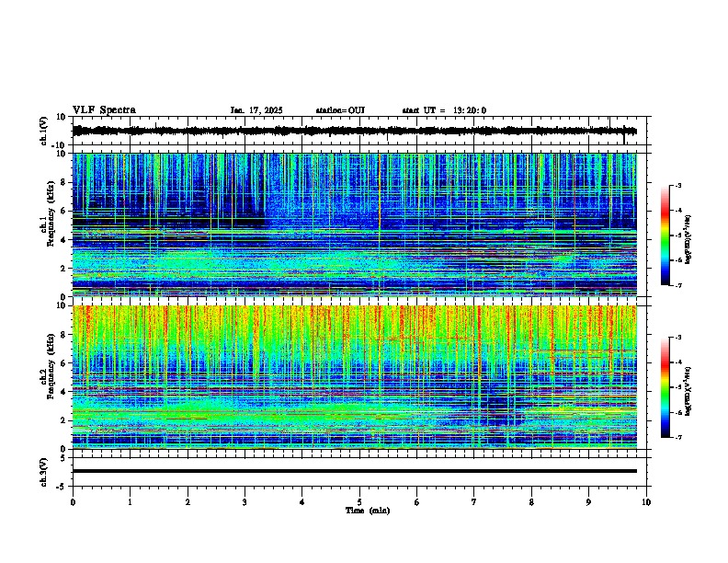
Task: Click the ch.1 spectrogram color scale bar
Action: click(665, 236)
